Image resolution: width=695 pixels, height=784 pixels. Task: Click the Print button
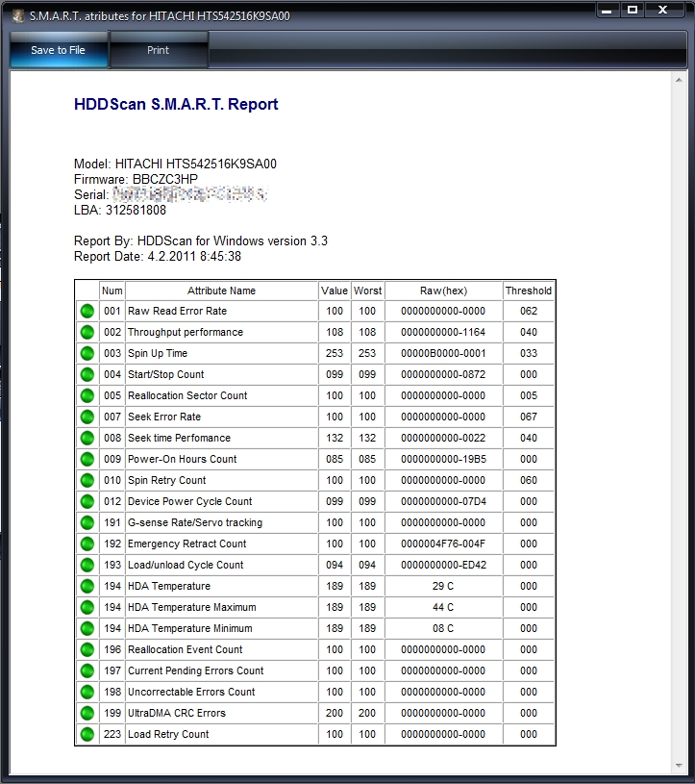(159, 50)
